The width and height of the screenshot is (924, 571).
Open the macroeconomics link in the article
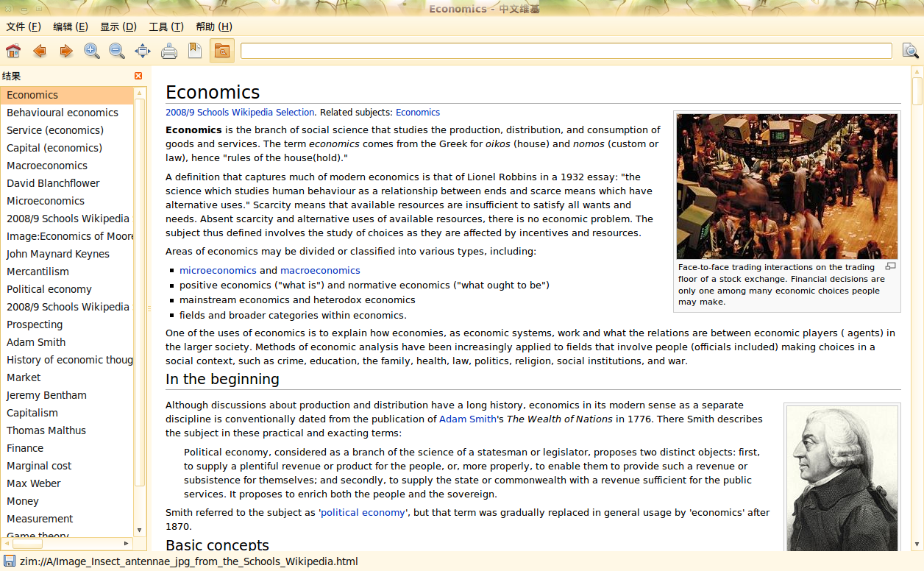320,271
